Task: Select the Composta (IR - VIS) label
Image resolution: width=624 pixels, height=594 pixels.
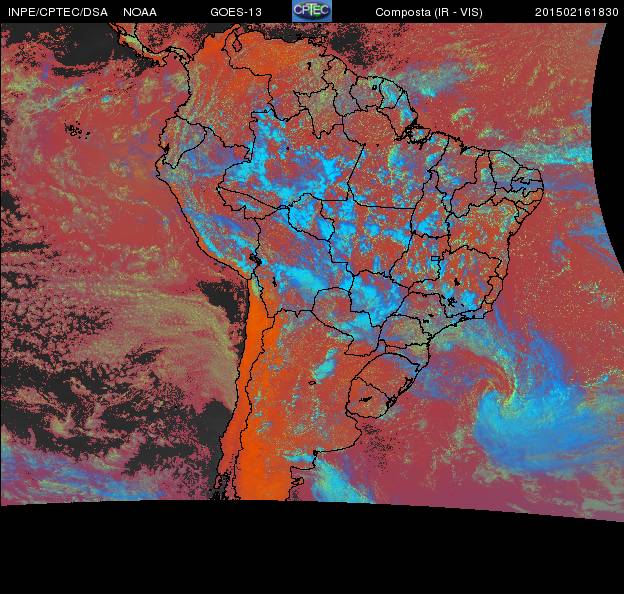Action: (429, 13)
